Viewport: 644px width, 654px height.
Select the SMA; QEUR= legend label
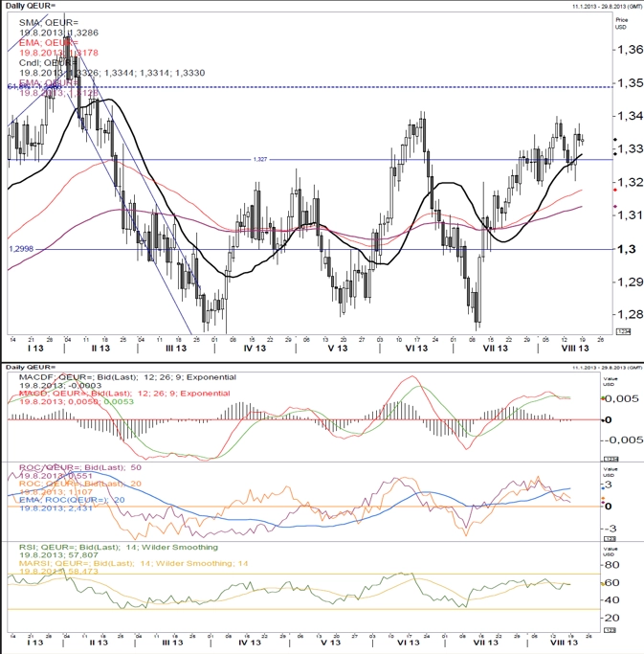pyautogui.click(x=49, y=23)
